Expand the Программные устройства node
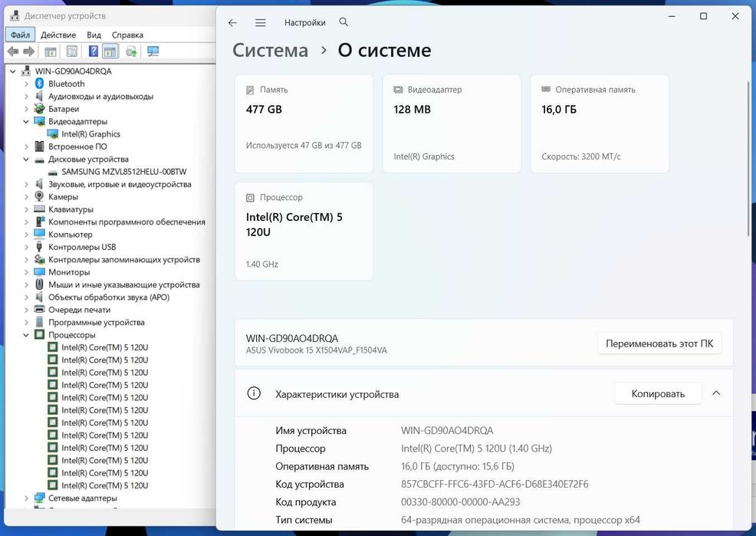This screenshot has height=536, width=756. tap(26, 322)
